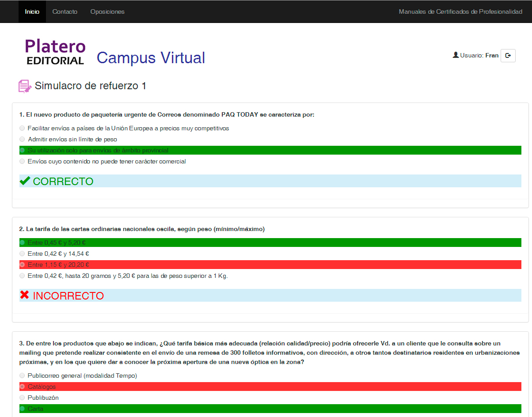The width and height of the screenshot is (532, 417).
Task: Open the Oposiciones menu item
Action: (x=107, y=11)
